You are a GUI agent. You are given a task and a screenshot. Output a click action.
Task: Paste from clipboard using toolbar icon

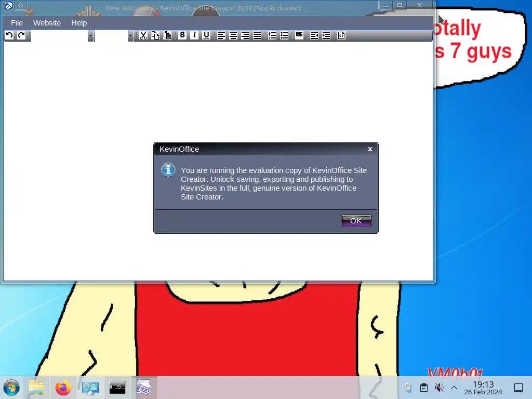[167, 35]
